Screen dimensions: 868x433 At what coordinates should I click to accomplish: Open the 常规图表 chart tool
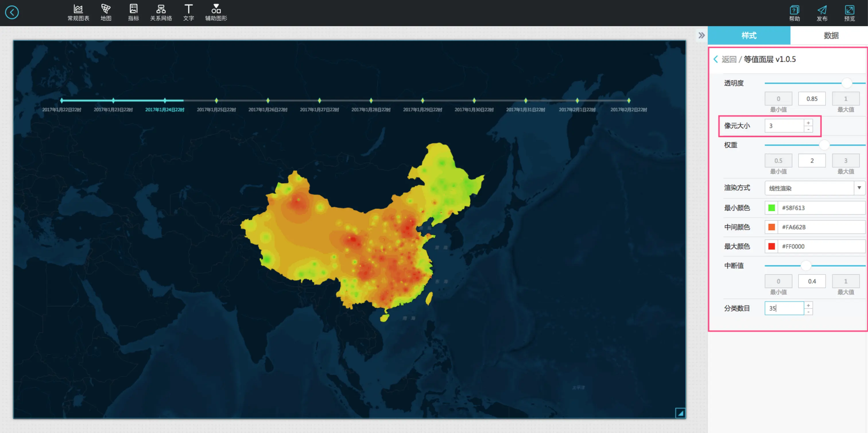coord(78,12)
